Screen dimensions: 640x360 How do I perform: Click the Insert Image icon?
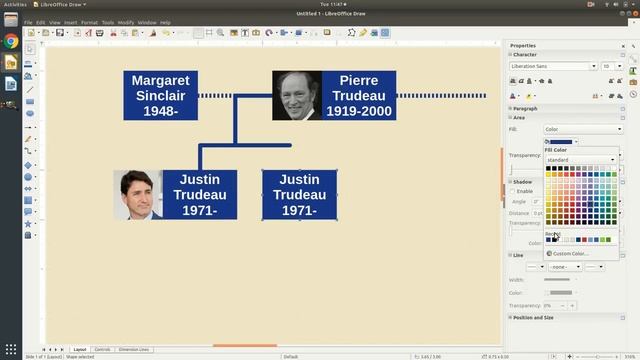(x=234, y=33)
